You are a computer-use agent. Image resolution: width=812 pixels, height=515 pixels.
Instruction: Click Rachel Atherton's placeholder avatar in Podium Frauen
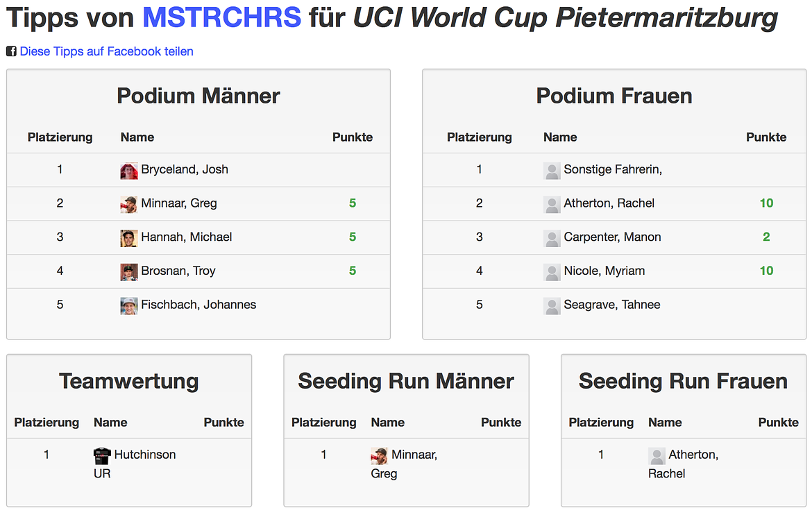[552, 204]
